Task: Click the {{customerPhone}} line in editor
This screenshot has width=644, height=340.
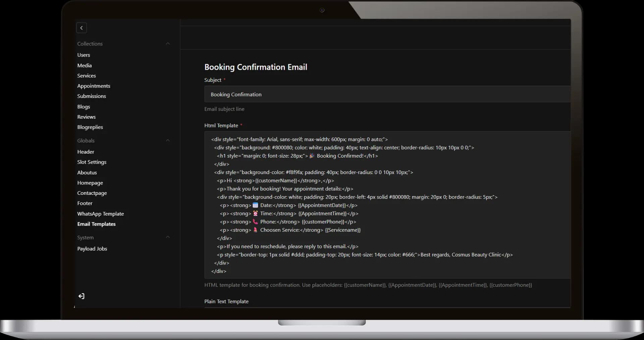Action: (288, 222)
